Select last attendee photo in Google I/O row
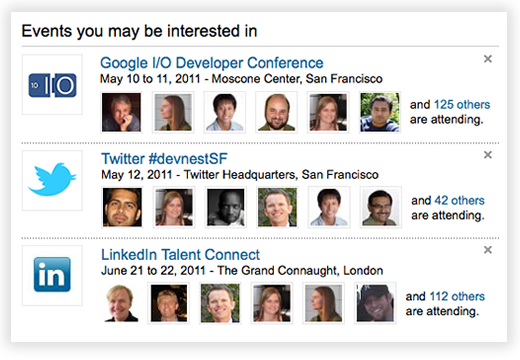 (380, 112)
